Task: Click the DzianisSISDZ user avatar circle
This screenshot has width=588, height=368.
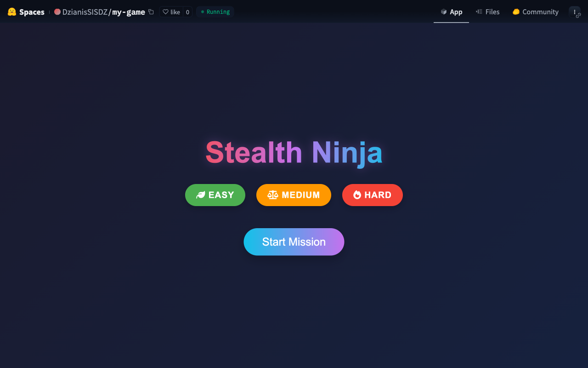Action: click(57, 12)
